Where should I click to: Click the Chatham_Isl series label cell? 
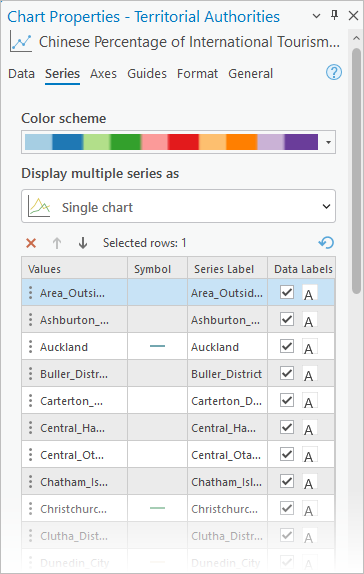click(227, 482)
